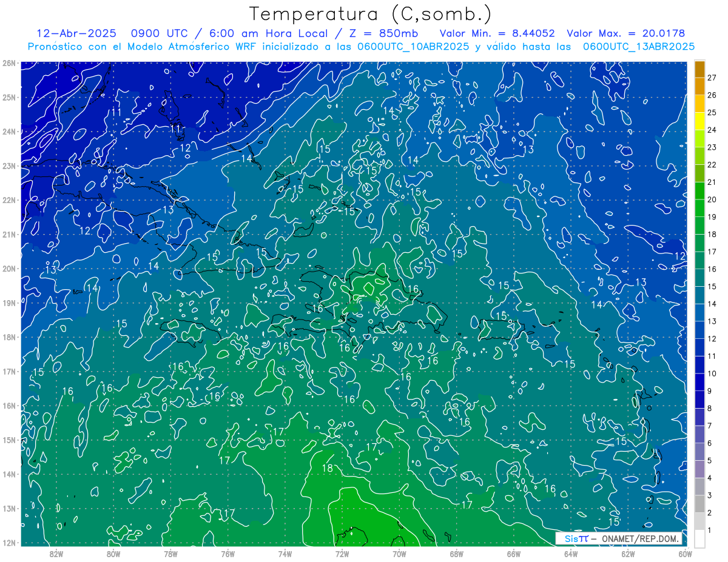Pick the gray swatch between 2 and 3
This screenshot has height=562, width=728.
coord(699,504)
